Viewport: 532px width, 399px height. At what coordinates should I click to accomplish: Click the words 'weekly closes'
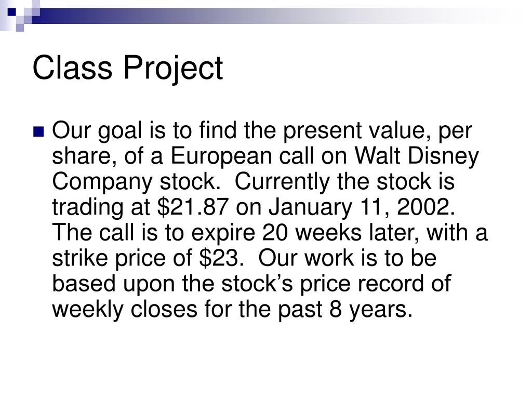tap(125, 310)
